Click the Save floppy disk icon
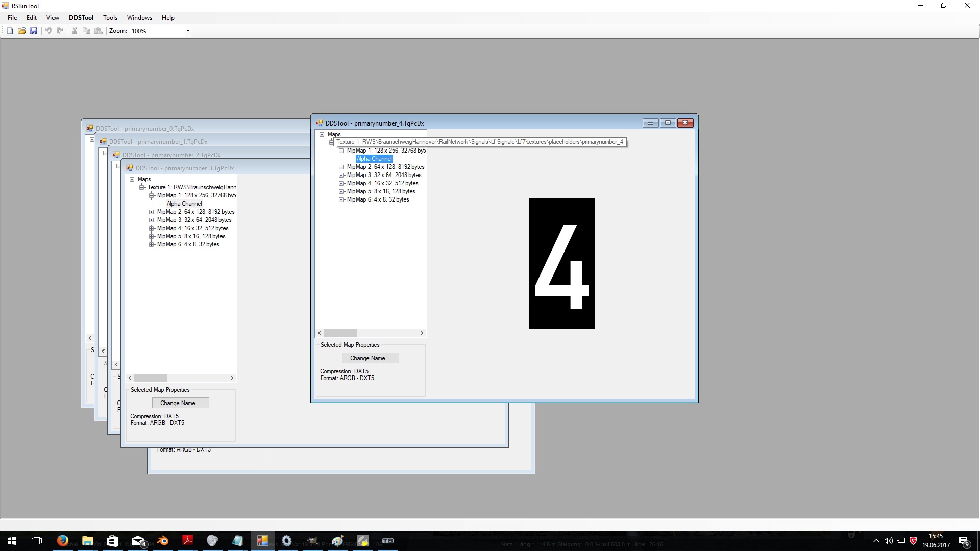 click(x=34, y=31)
